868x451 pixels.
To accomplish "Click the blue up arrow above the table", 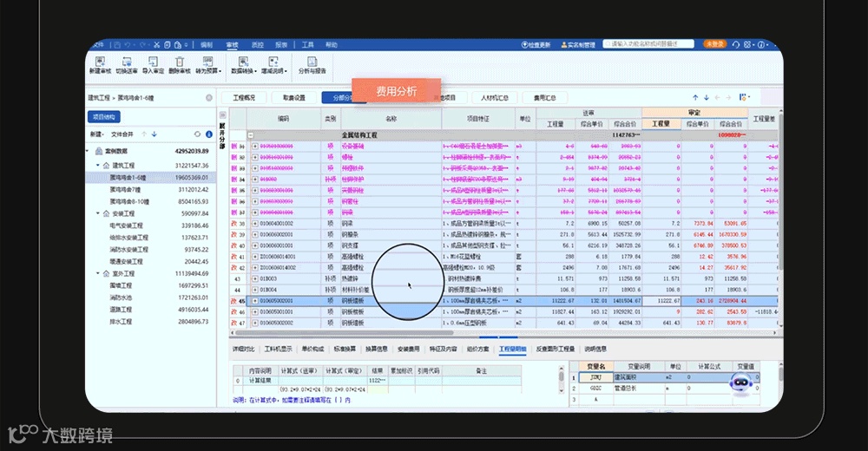I will click(x=695, y=98).
